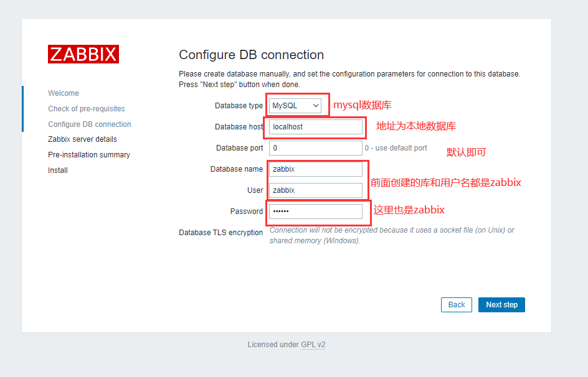Select Zabbix server details step
Image resolution: width=588 pixels, height=377 pixels.
click(82, 139)
